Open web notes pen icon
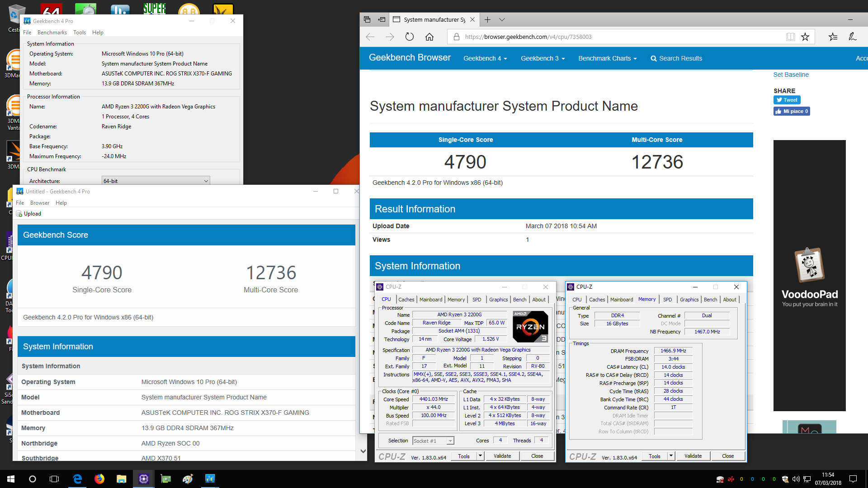Screen dimensions: 868x488 853,37
